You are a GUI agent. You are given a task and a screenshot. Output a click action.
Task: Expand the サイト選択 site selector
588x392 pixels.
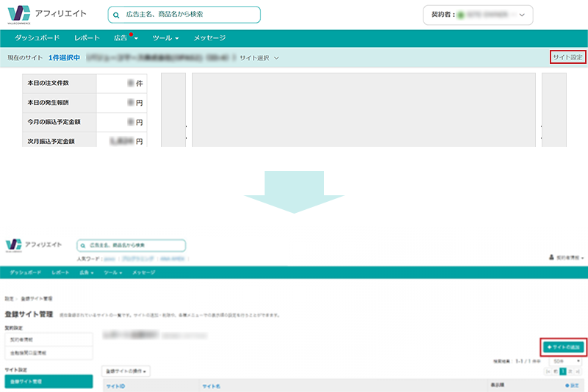click(x=259, y=57)
